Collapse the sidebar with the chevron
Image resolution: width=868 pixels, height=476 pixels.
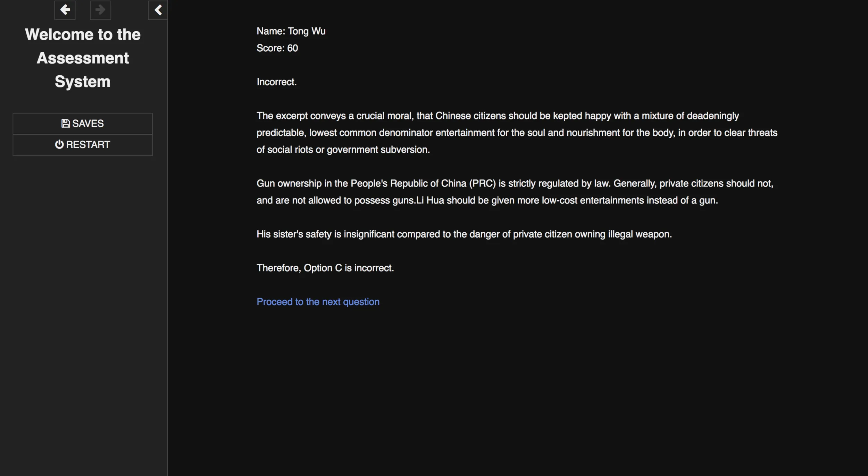tap(158, 10)
